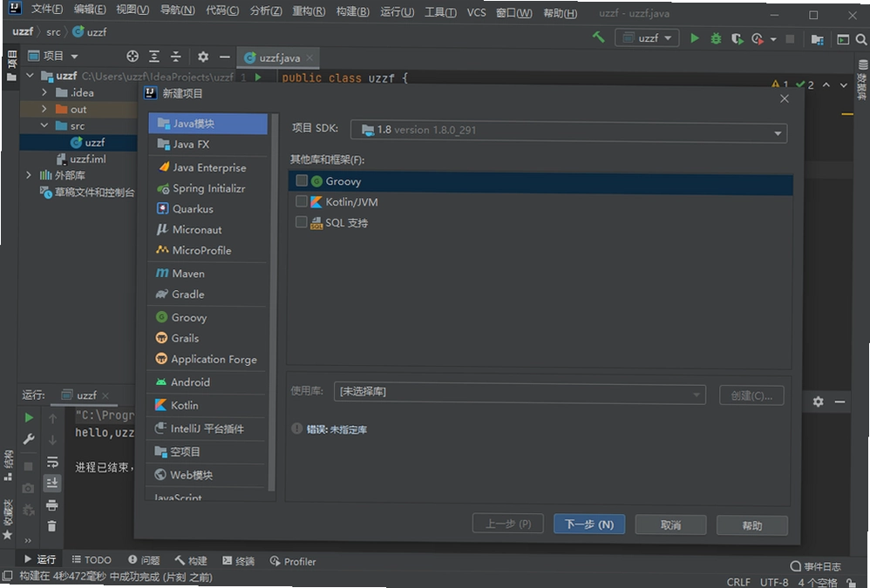Run with coverage shield icon
The height and width of the screenshot is (588, 870).
(737, 39)
